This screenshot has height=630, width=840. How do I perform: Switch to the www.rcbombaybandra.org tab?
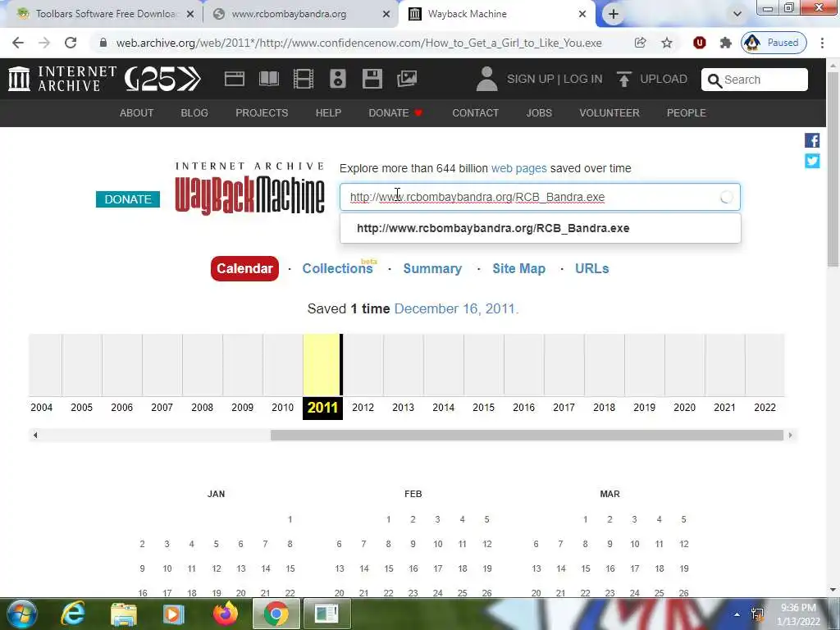tap(289, 14)
